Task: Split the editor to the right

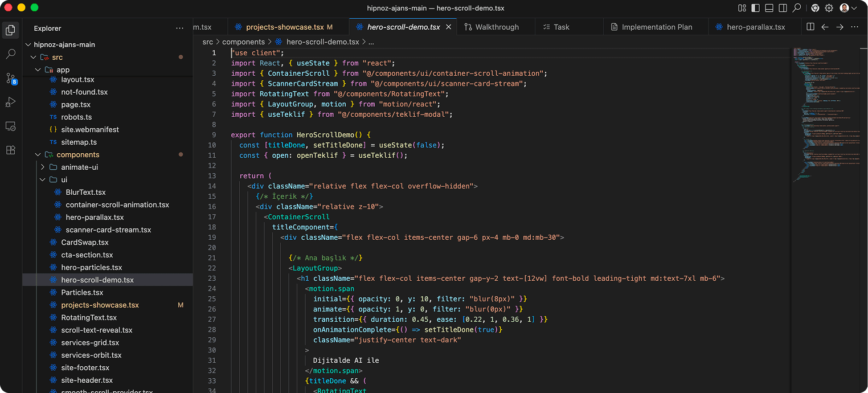Action: [x=810, y=27]
